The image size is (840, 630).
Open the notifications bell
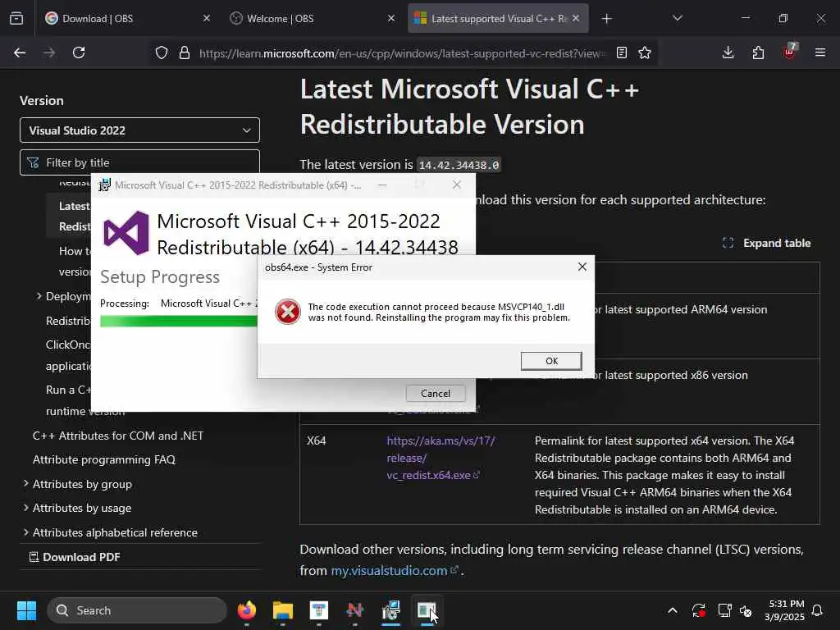pos(818,610)
